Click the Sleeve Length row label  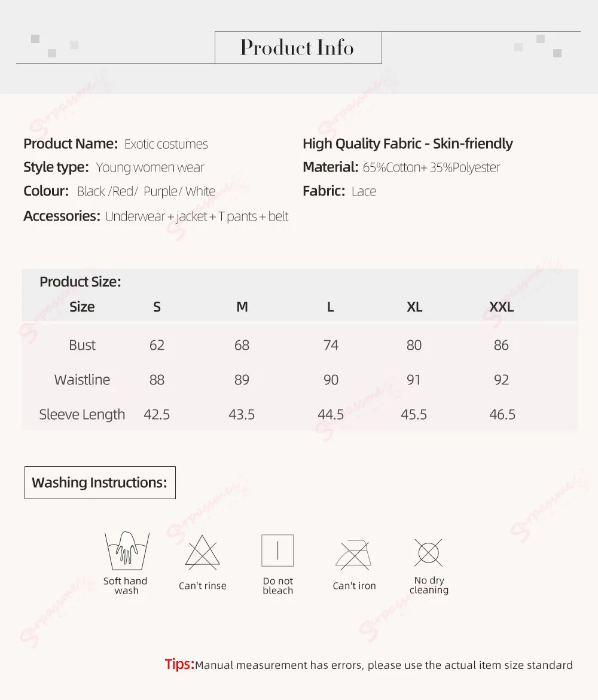82,415
